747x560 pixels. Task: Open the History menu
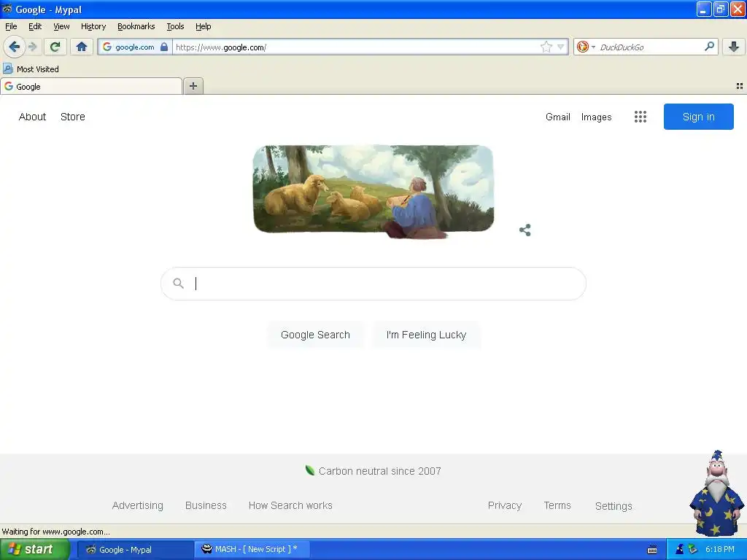pos(93,26)
